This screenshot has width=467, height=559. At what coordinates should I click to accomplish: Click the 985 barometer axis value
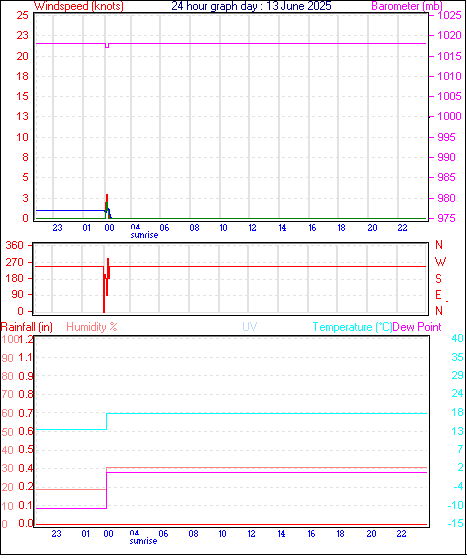click(446, 177)
